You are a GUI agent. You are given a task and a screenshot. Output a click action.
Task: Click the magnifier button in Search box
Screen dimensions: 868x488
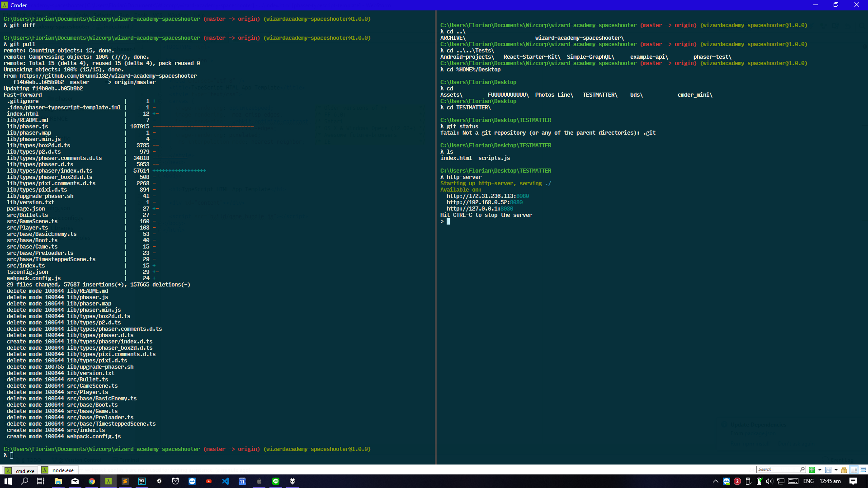pyautogui.click(x=802, y=469)
